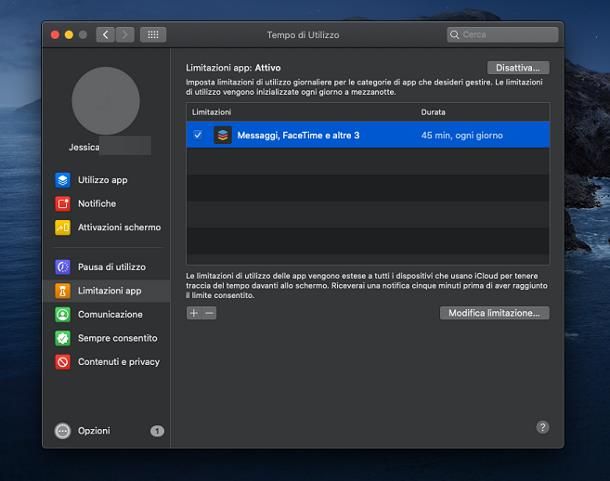Select the Notifiche red icon
610x481 pixels.
[x=63, y=204]
